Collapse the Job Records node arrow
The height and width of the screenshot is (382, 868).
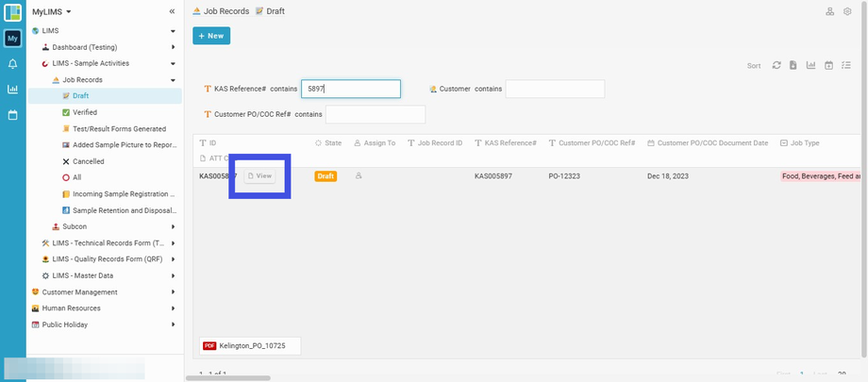pyautogui.click(x=173, y=80)
